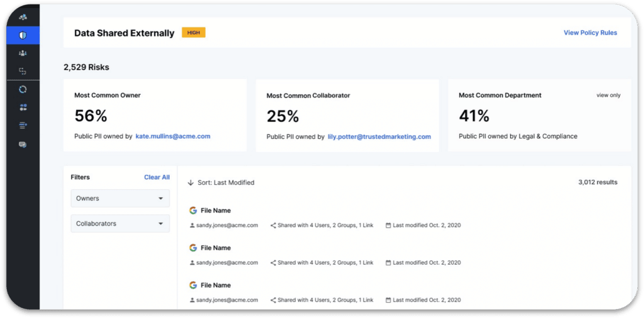This screenshot has height=318, width=644.
Task: Click the logo icon atop the sidebar
Action: pos(23,17)
